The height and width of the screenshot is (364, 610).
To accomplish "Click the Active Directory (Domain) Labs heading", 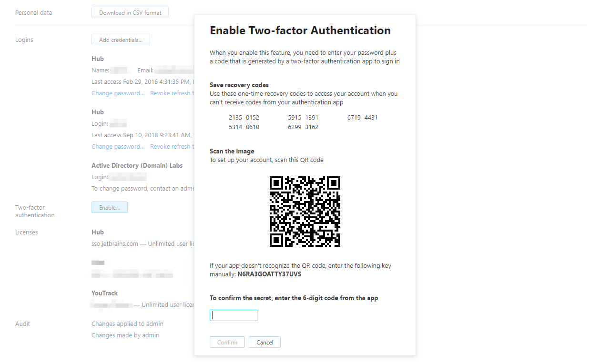I will coord(137,165).
